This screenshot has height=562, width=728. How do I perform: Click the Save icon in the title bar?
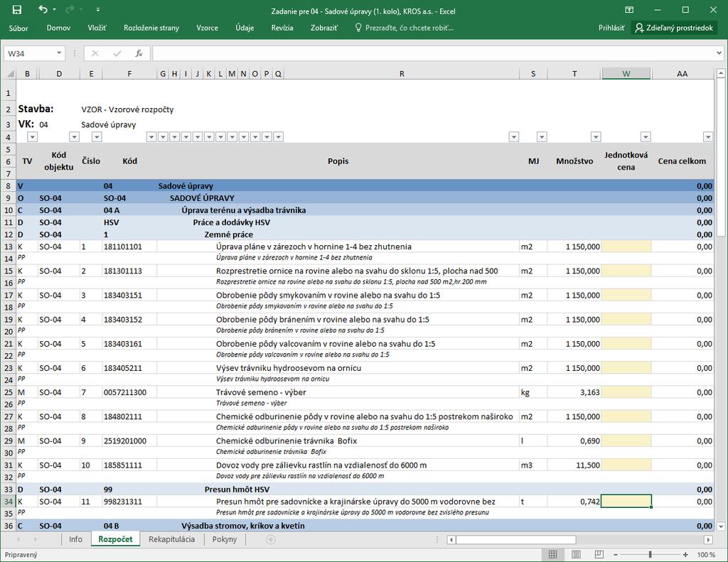click(x=17, y=10)
